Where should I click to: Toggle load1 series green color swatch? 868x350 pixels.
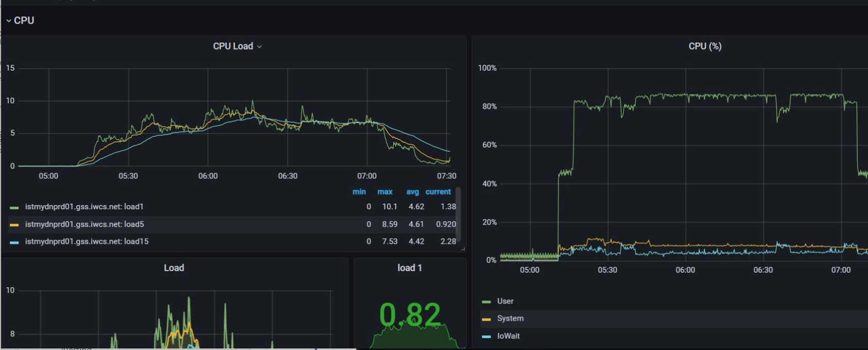coord(14,207)
